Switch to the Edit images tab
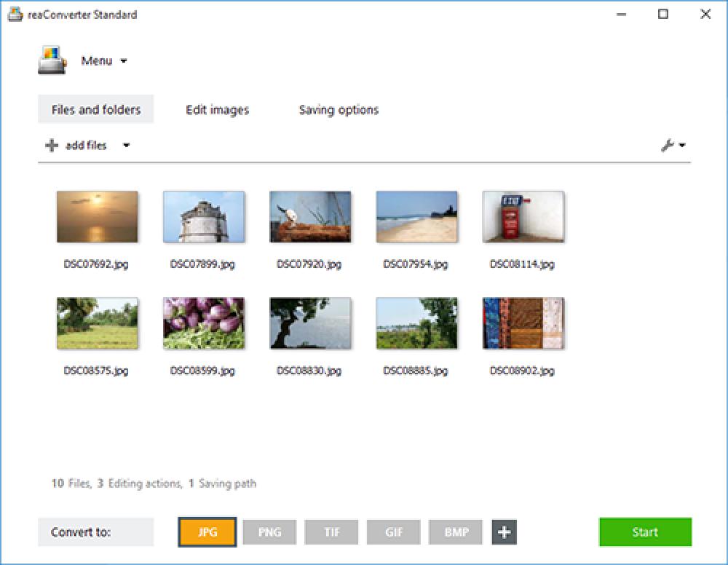This screenshot has height=565, width=728. [x=218, y=109]
